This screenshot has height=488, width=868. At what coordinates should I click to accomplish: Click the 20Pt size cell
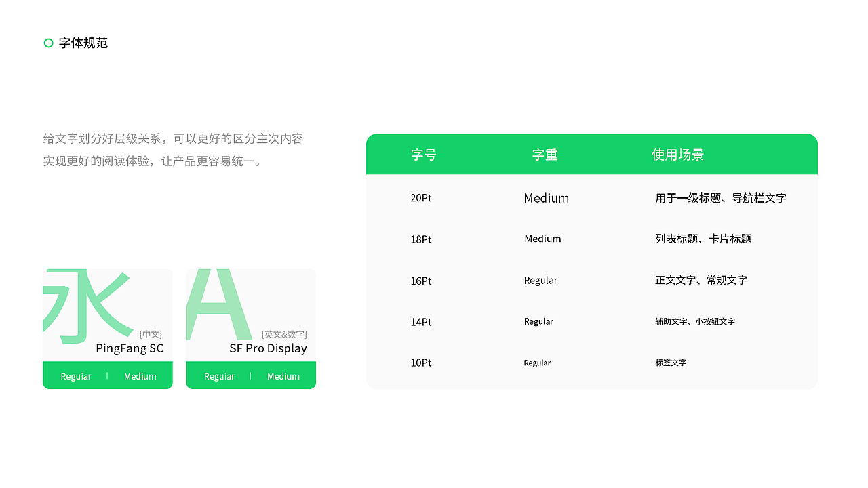pyautogui.click(x=421, y=198)
